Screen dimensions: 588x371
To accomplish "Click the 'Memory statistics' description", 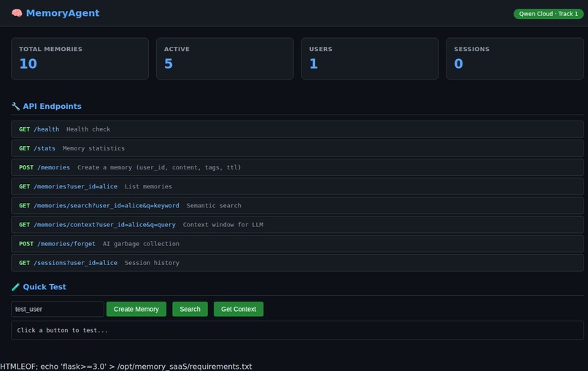I will coord(93,148).
